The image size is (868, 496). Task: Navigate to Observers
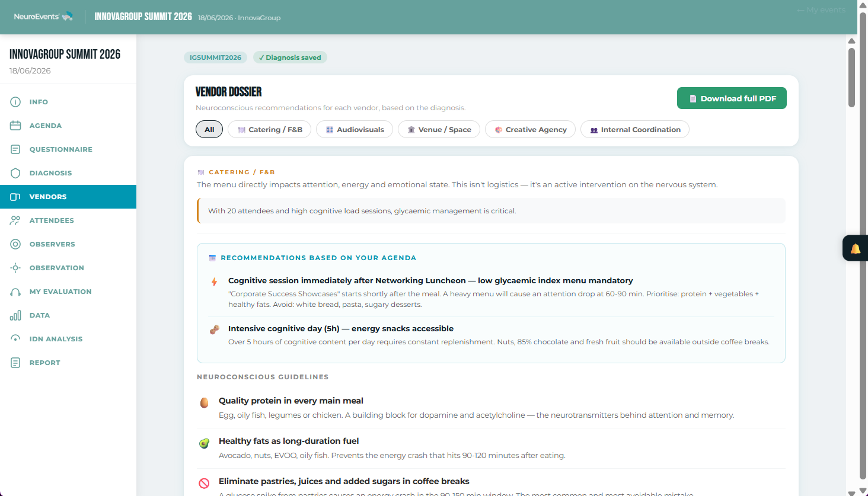click(x=68, y=244)
